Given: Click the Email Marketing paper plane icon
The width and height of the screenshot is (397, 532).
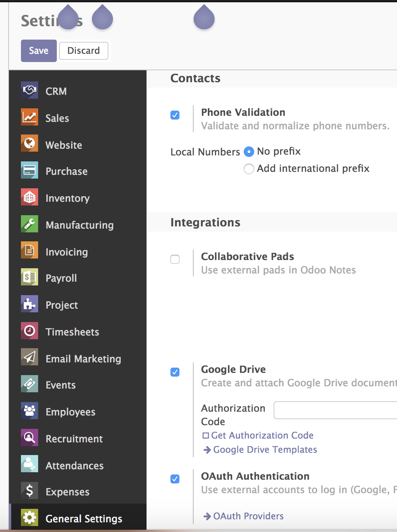Looking at the screenshot, I should pos(30,357).
